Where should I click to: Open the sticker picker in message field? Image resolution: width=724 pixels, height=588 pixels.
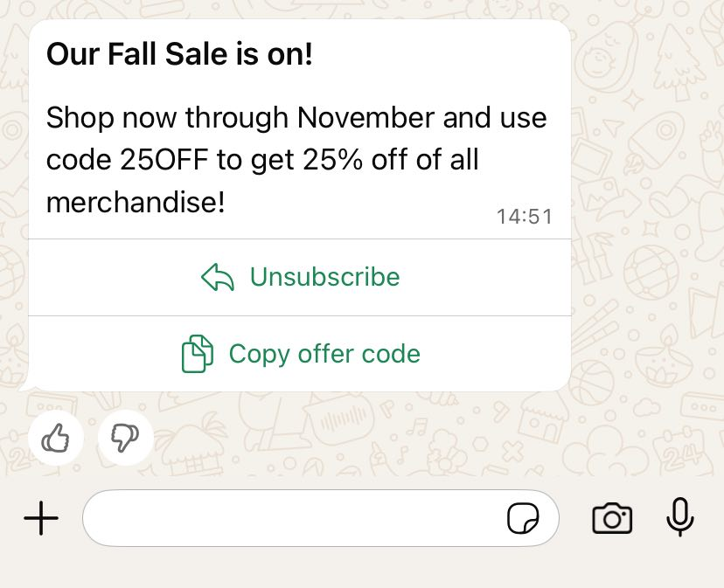(523, 519)
